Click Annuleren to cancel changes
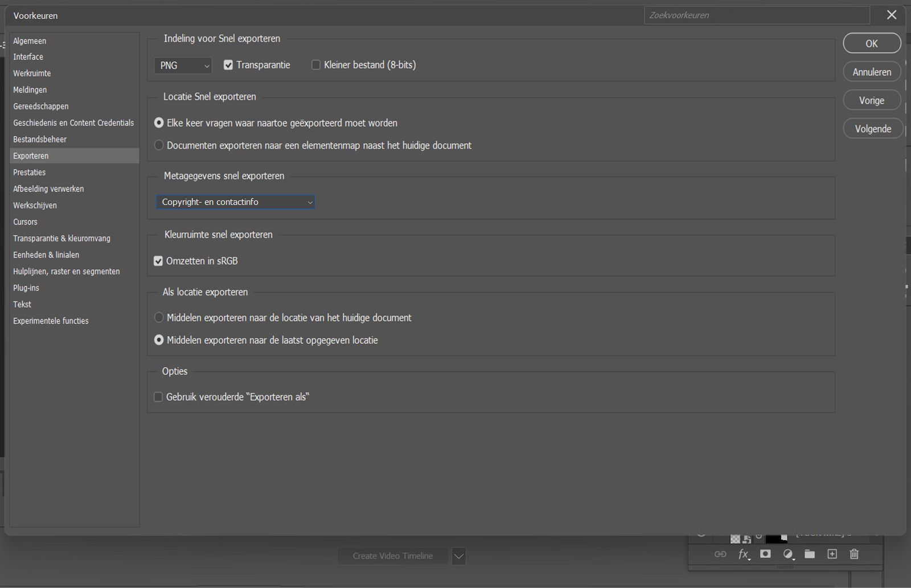911x588 pixels. [x=872, y=72]
